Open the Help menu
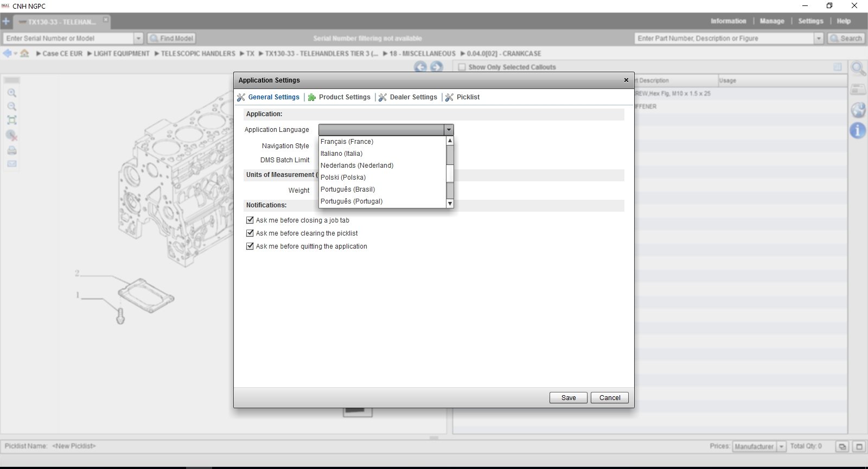868x469 pixels. tap(844, 21)
